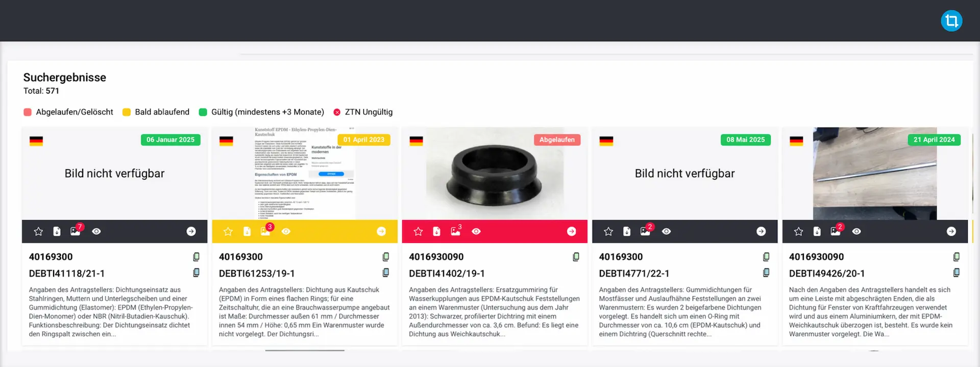
Task: Toggle eye icon on DEBTI4771/22-1 card
Action: tap(667, 232)
